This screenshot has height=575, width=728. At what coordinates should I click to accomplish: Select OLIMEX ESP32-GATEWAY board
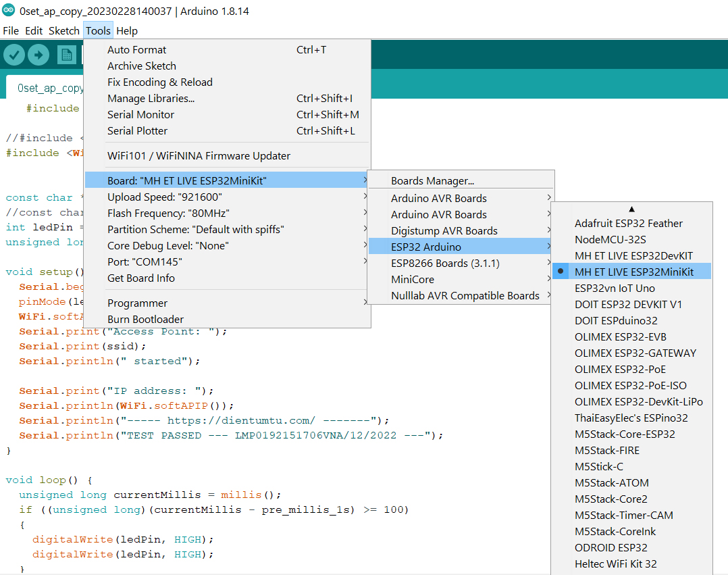tap(631, 353)
